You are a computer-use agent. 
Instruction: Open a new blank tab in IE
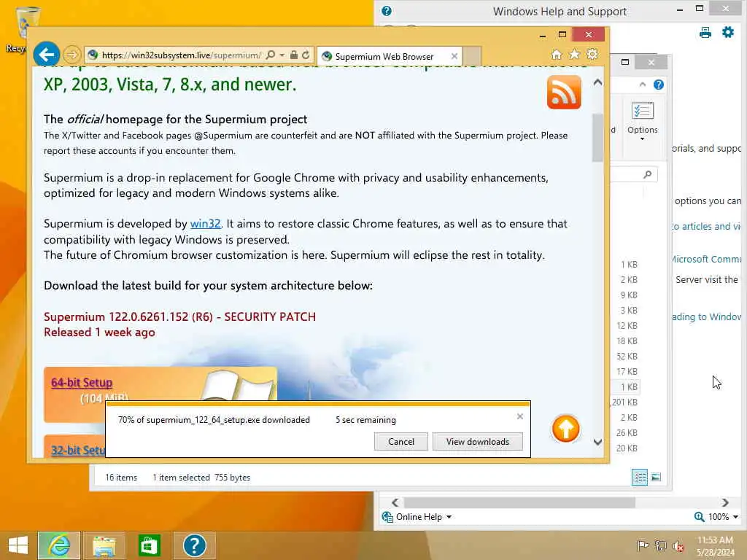pos(472,56)
